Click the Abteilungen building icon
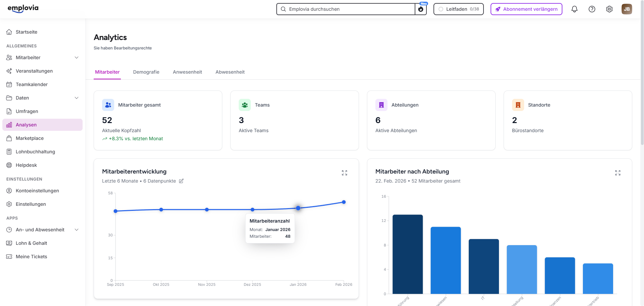Screen dimensions: 644x306 (381, 105)
